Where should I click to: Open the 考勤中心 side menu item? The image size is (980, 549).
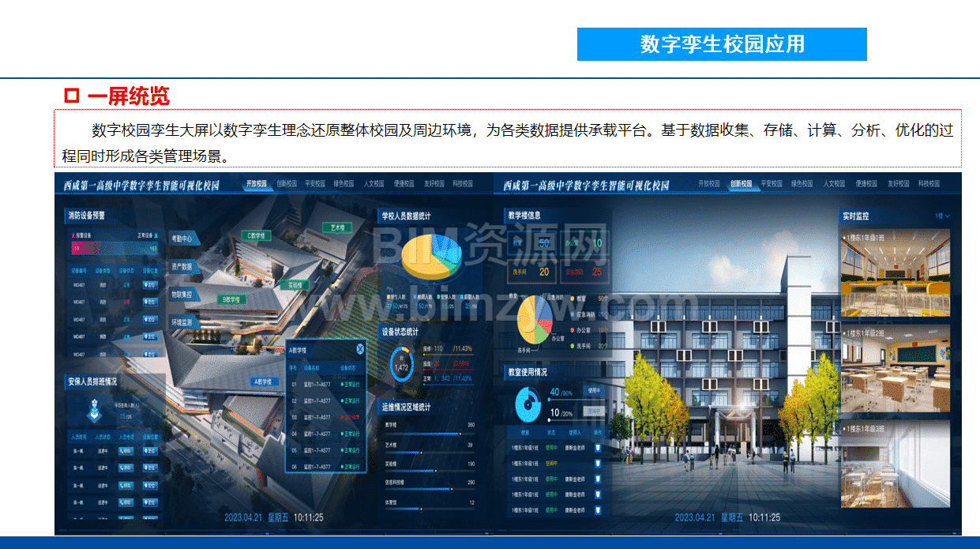click(183, 238)
